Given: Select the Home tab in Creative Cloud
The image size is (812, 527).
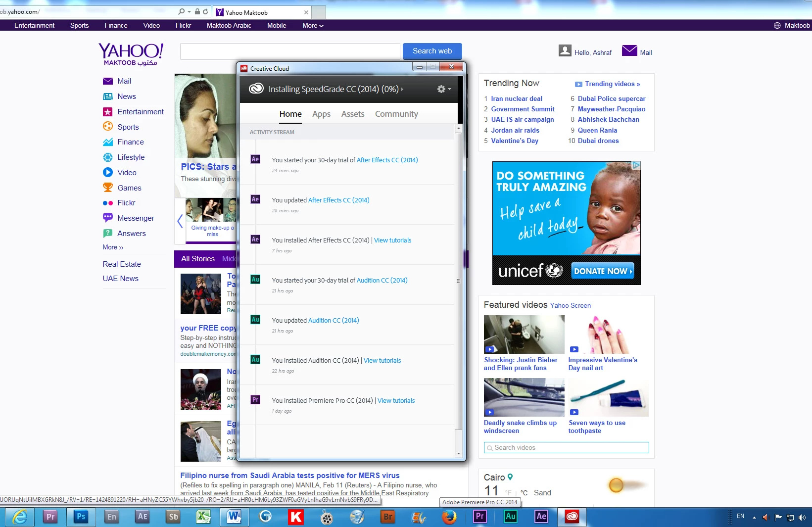Looking at the screenshot, I should 290,114.
